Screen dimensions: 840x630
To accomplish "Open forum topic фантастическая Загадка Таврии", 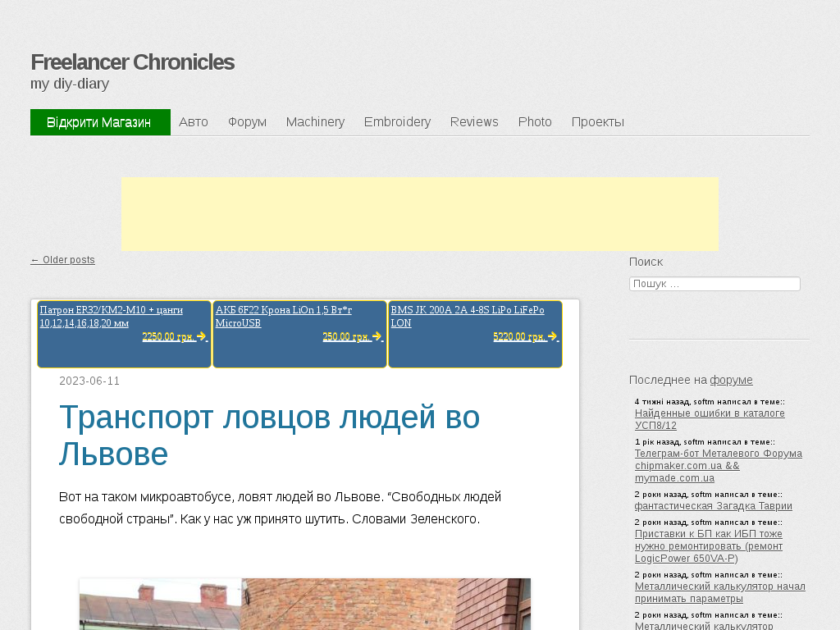I will 714,505.
